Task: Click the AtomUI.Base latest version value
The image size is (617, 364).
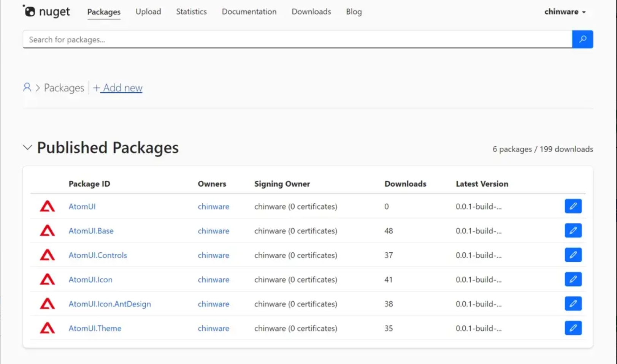Action: 479,231
